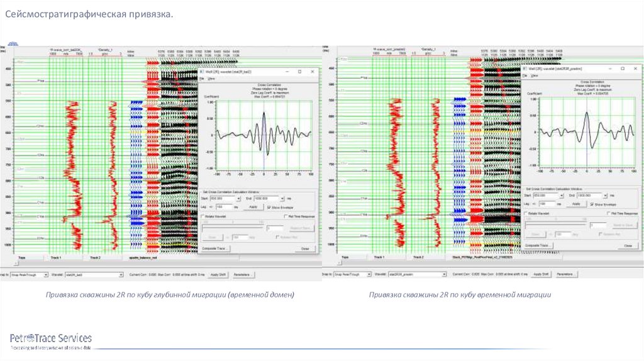Open the Start time dropdown in stat2R_bal2 dialog

point(238,199)
